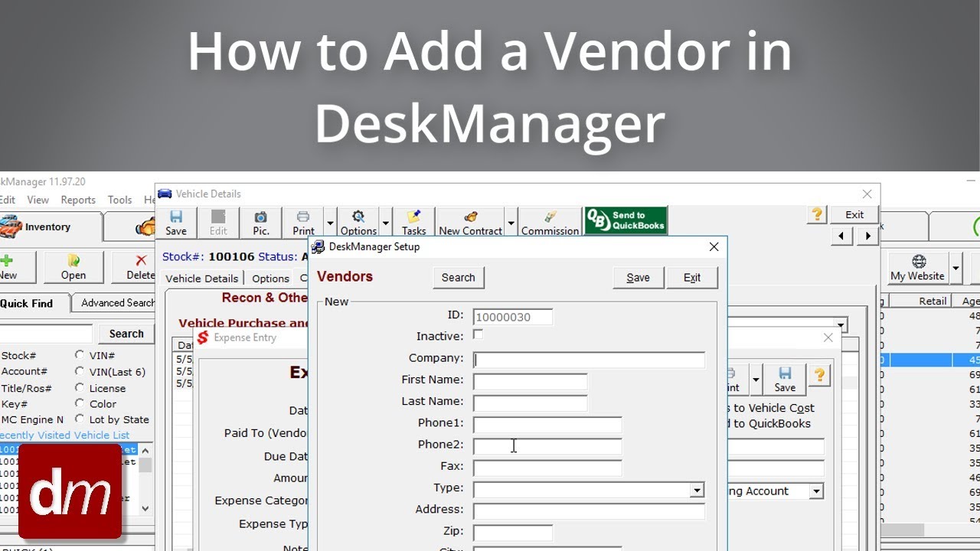This screenshot has width=980, height=551.
Task: Close the Expense Entry window
Action: click(x=828, y=337)
